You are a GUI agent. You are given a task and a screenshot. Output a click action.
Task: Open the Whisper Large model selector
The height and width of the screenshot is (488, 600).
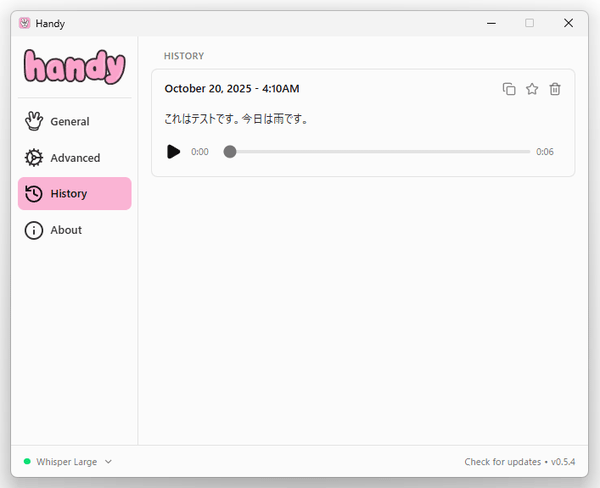point(67,462)
